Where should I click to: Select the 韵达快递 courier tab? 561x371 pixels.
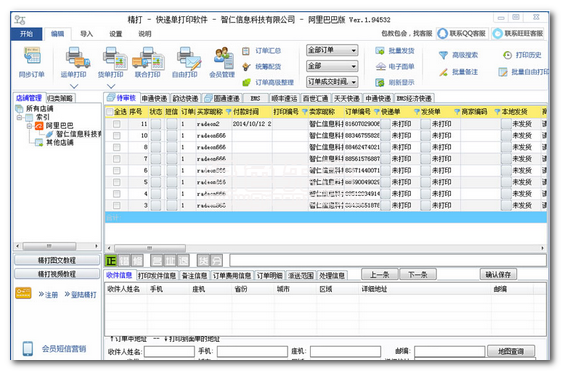(185, 98)
